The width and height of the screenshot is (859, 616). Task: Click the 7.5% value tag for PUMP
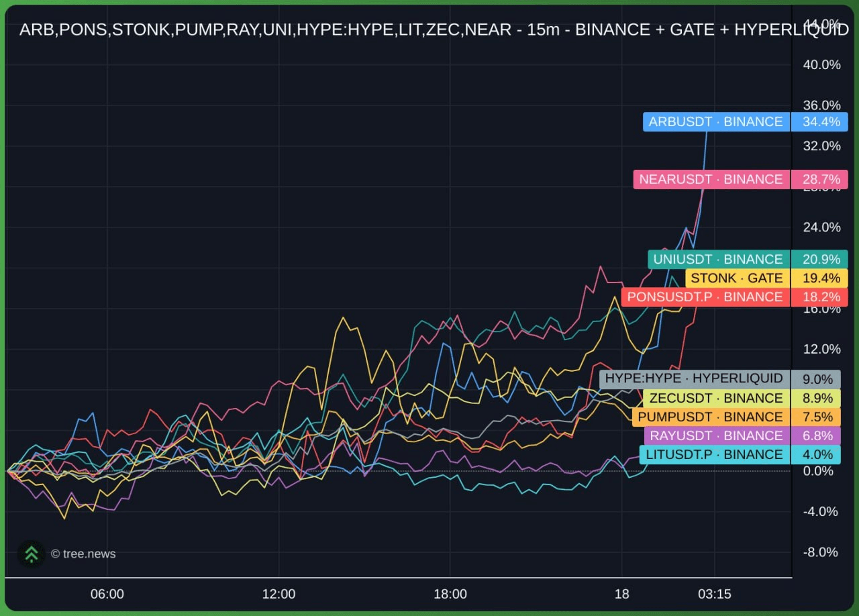[817, 417]
